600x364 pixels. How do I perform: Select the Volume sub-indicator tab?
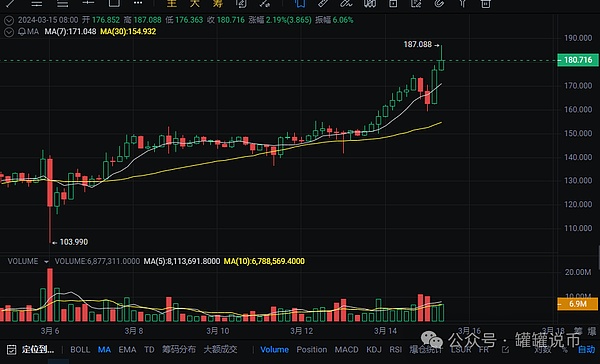(274, 349)
